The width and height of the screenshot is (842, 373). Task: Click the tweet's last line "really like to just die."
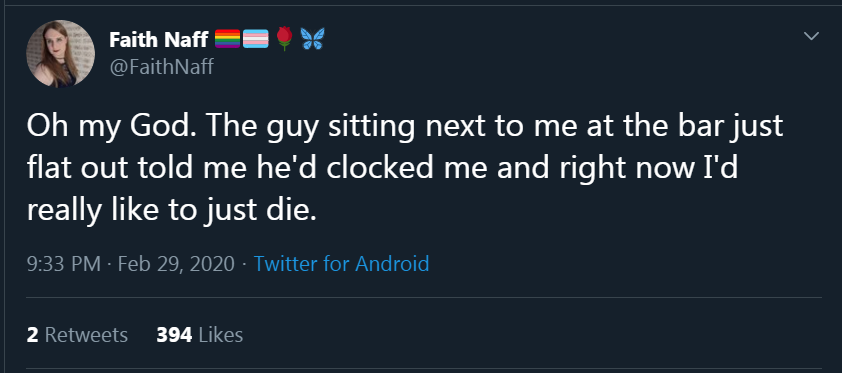[x=171, y=209]
